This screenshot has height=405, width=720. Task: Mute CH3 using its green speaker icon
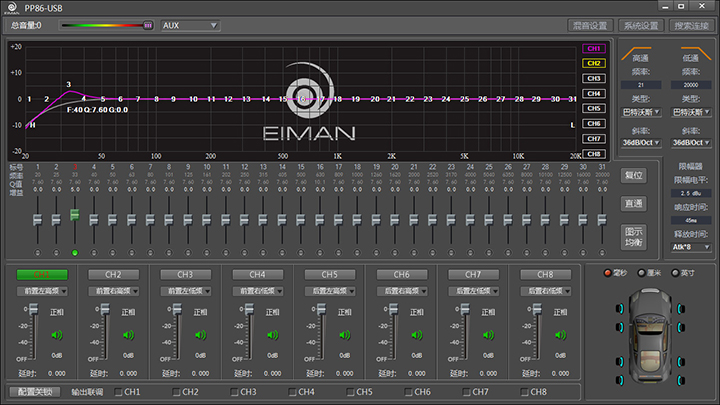[x=201, y=335]
